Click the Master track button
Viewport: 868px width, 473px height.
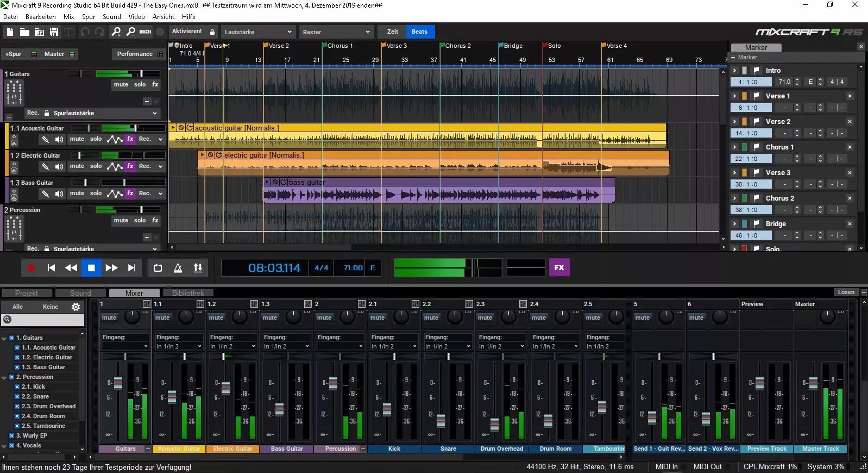[x=54, y=54]
